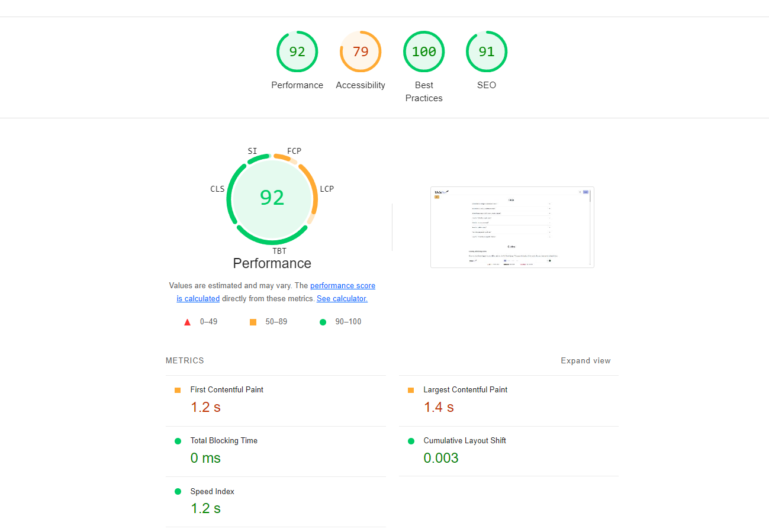Click the LCP segment label on gauge
769x532 pixels.
tap(327, 189)
